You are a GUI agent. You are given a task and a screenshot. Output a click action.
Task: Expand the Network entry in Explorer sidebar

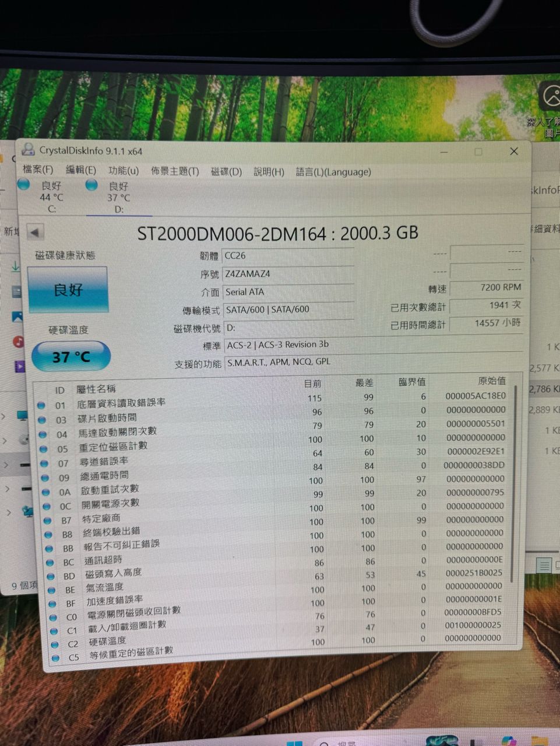coord(9,513)
